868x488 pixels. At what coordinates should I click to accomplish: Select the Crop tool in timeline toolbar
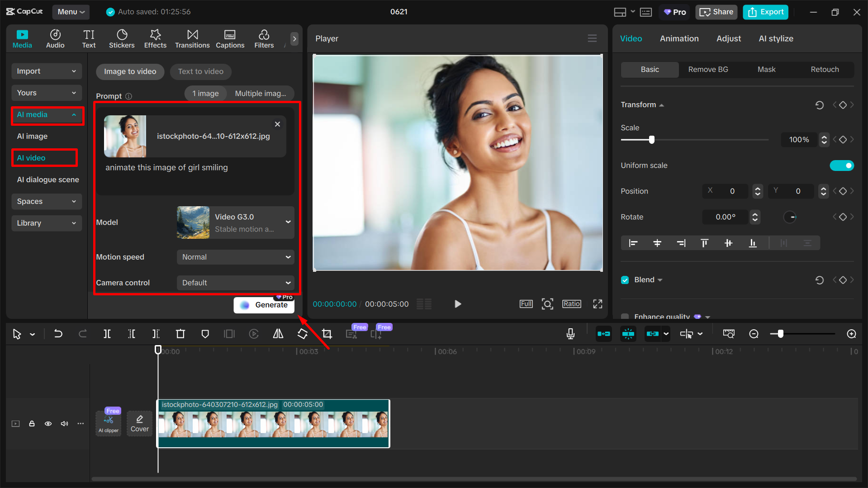coord(327,334)
